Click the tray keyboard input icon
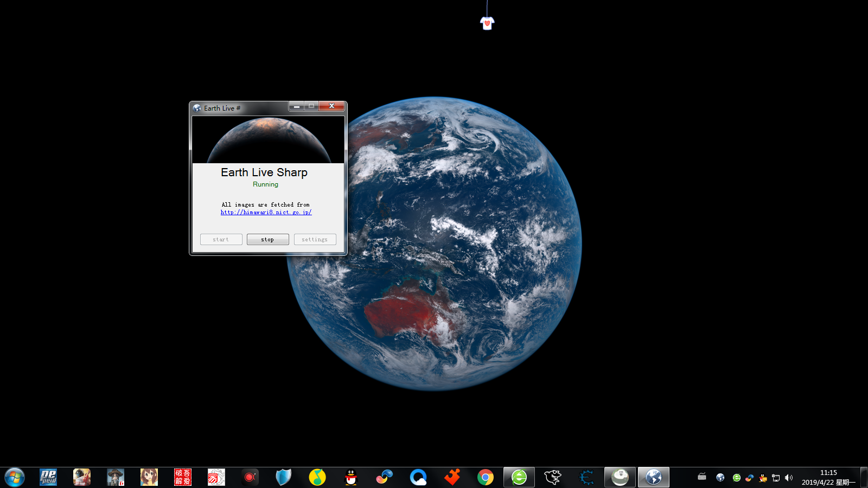868x488 pixels. [x=702, y=477]
